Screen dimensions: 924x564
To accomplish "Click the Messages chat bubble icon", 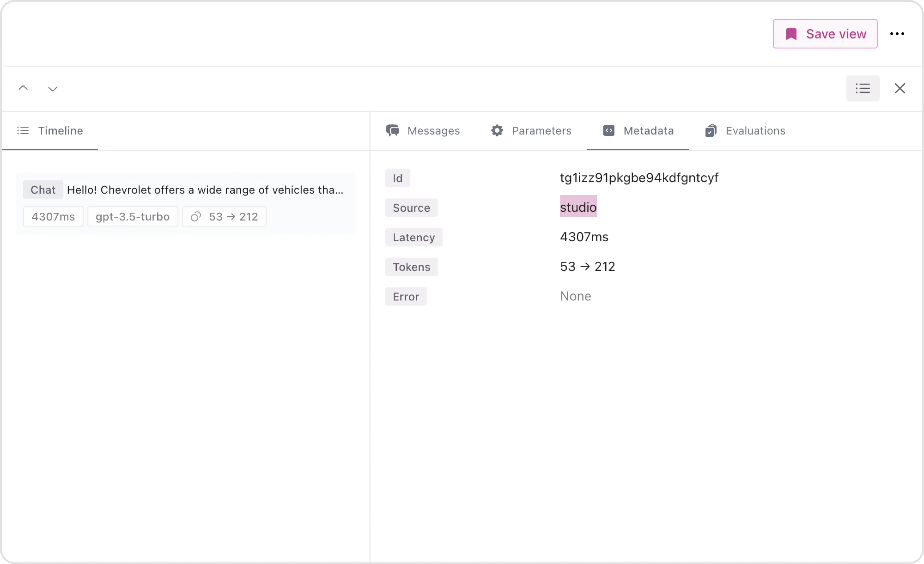I will 393,130.
